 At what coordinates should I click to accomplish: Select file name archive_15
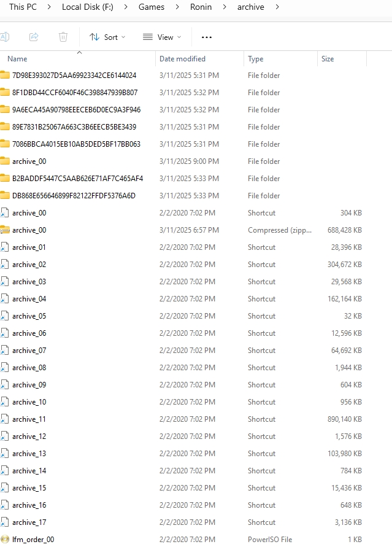click(29, 487)
